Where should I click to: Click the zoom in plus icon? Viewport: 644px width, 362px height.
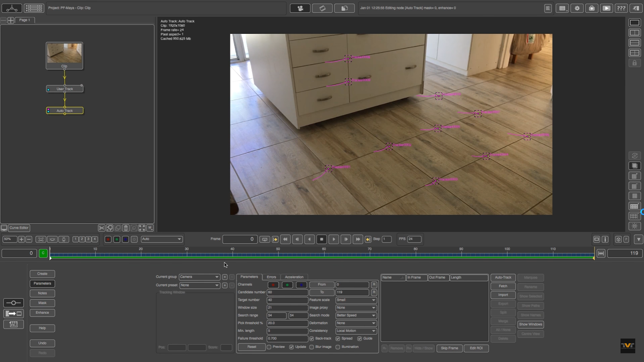tap(21, 239)
